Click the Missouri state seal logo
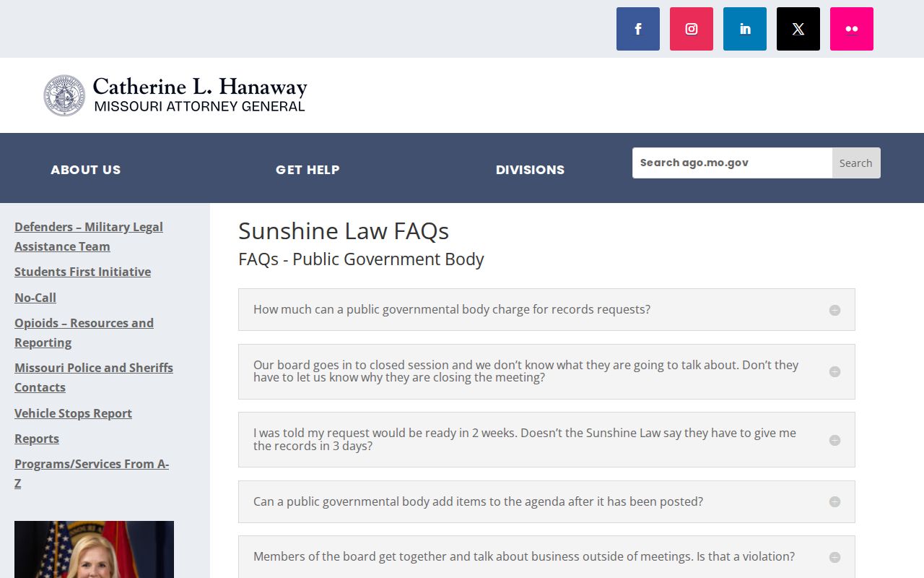The image size is (924, 578). tap(64, 95)
